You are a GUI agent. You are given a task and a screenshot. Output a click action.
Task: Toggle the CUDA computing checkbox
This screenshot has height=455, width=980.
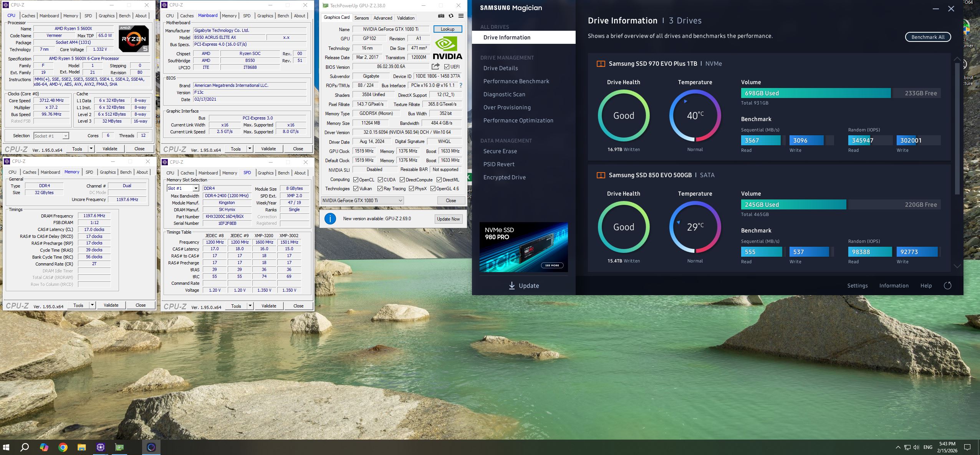click(380, 179)
